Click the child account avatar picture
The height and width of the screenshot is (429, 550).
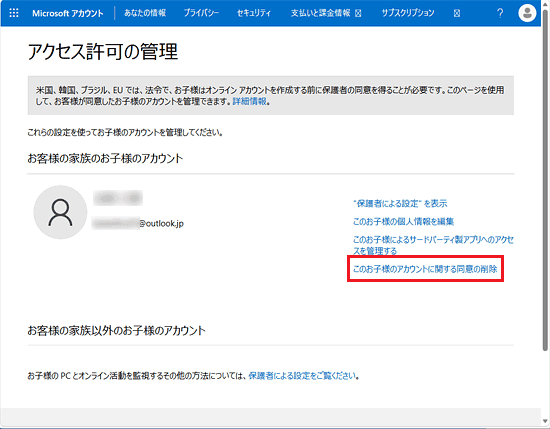60,212
